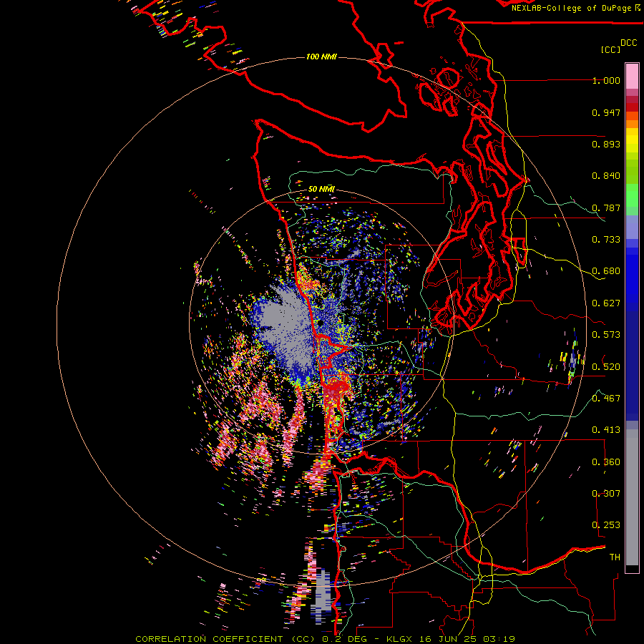Screen dimensions: 644x644
Task: Click the 0.307 color scale value
Action: point(606,494)
